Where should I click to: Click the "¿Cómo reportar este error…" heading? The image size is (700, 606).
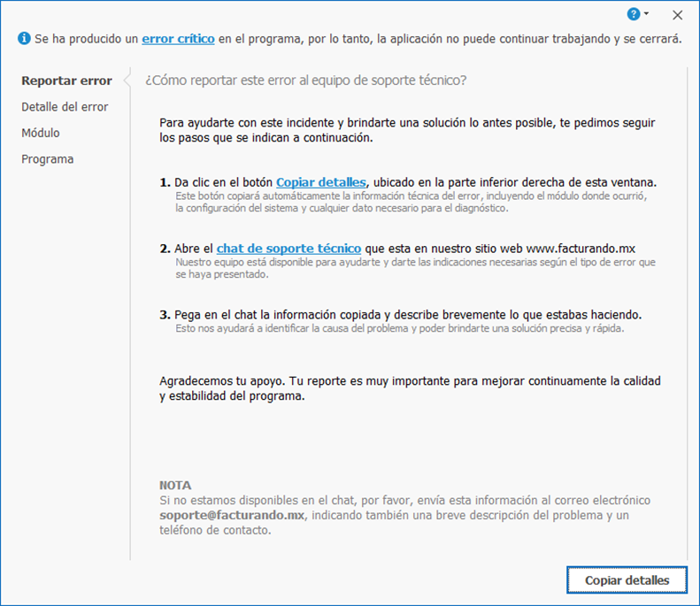click(x=306, y=81)
